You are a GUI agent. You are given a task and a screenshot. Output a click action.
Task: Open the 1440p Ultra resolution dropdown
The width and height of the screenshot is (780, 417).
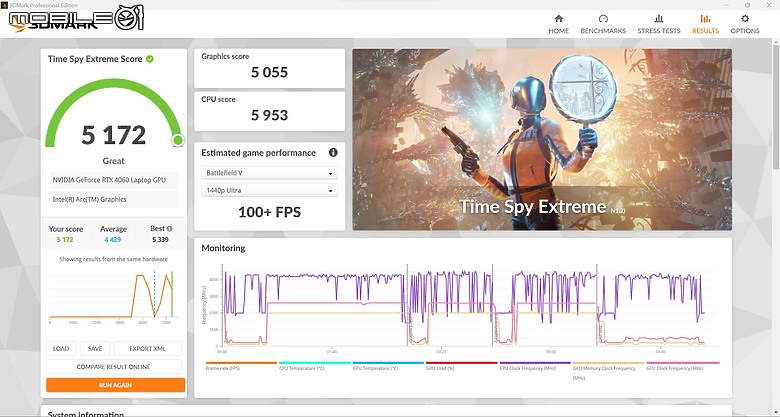click(x=269, y=191)
